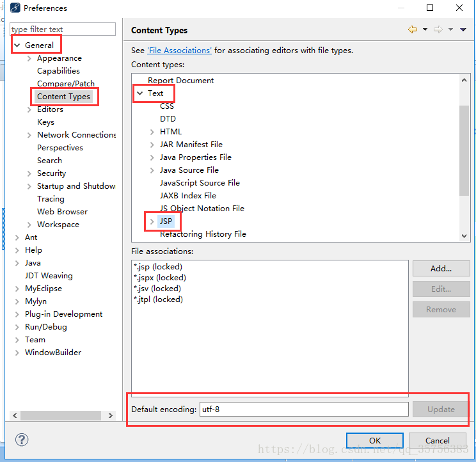This screenshot has height=462, width=476.
Task: Click the Preferences window app icon
Action: click(15, 8)
